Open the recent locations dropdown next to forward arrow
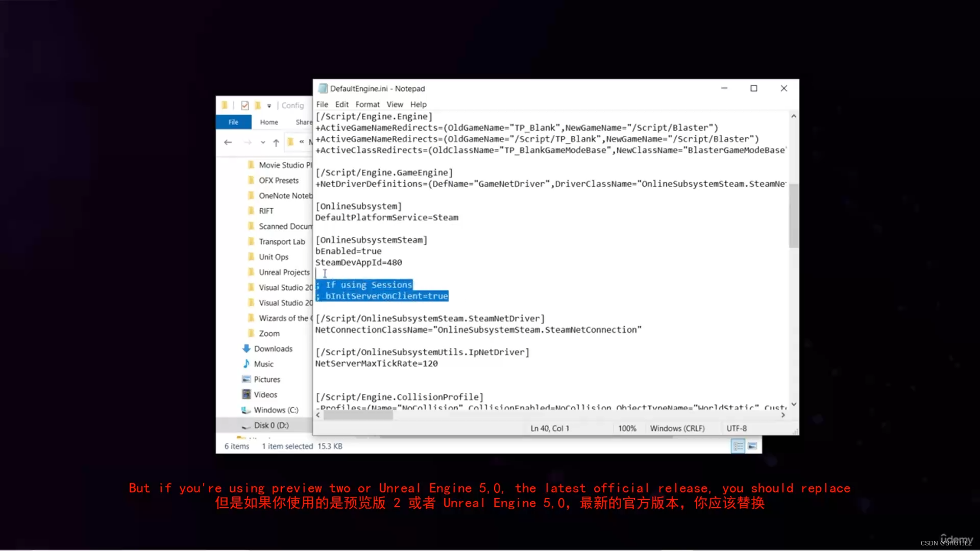This screenshot has width=980, height=551. point(262,142)
